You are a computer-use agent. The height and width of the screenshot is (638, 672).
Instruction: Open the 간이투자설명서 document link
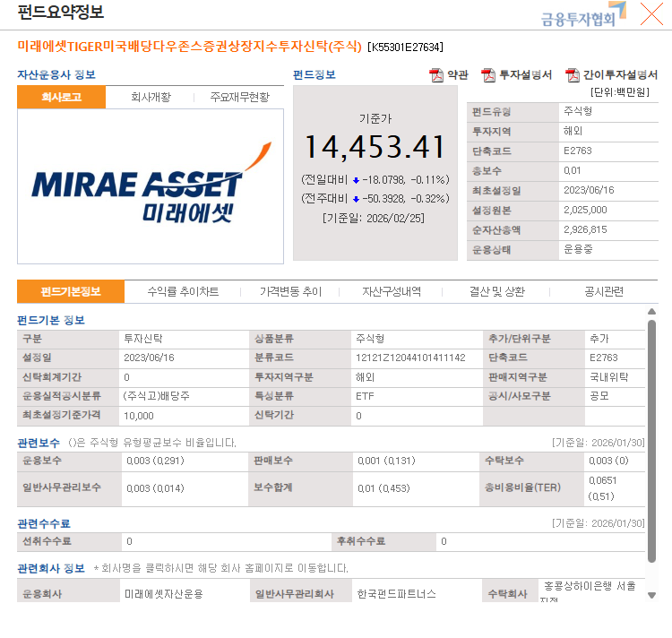(620, 75)
